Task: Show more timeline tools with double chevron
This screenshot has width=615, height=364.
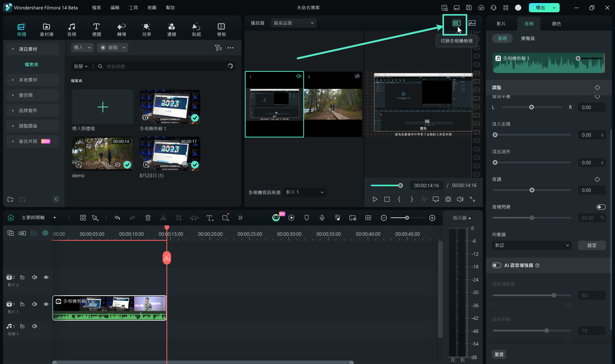Action: pos(240,218)
